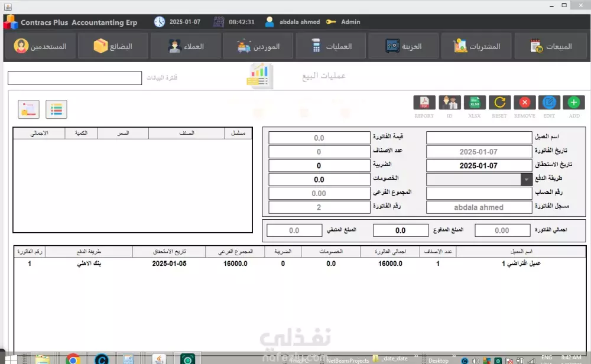Click the card view icon on the left
Screen dimensions: 591x364
coord(28,109)
